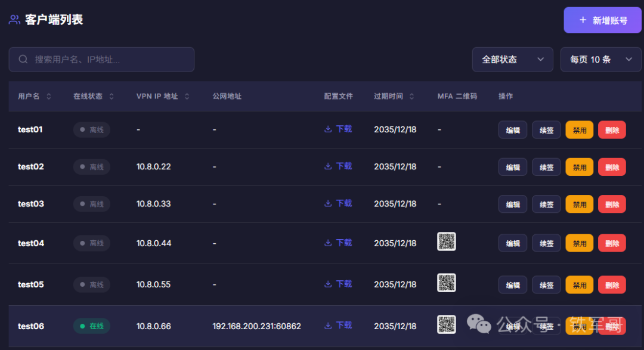Click the plus icon on the 新增账号 button
644x350 pixels.
tap(583, 20)
